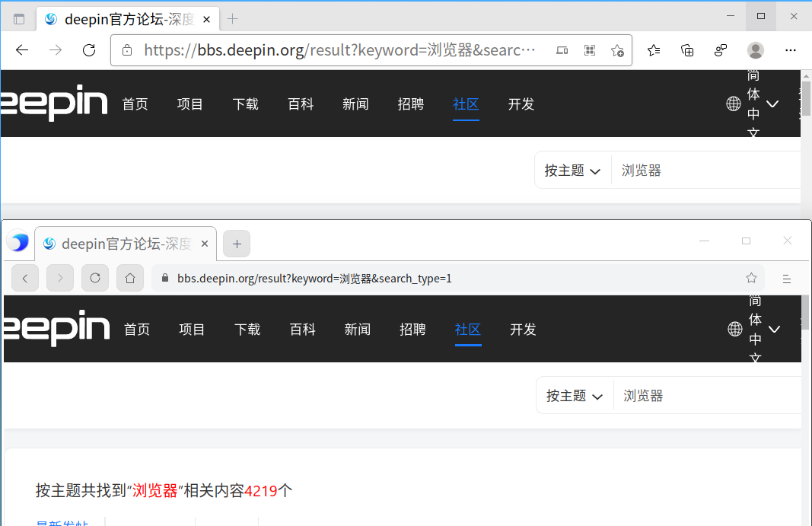Click 新闻 in Edge window navigation

[x=355, y=104]
